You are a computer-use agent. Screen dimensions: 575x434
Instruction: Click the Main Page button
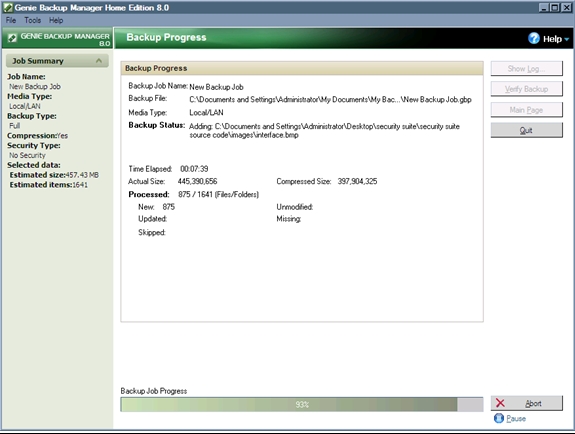(526, 110)
